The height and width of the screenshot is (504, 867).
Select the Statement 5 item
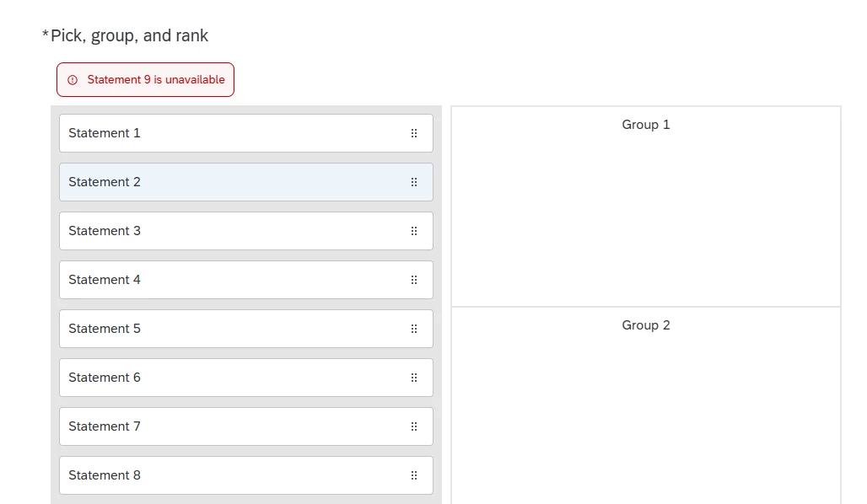pos(246,329)
